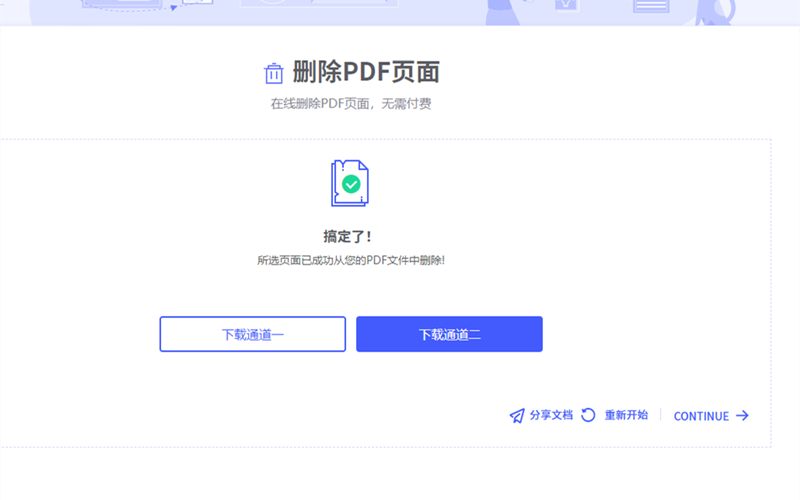This screenshot has width=800, height=500.
Task: Click the 搞定了！ success title
Action: coord(347,237)
